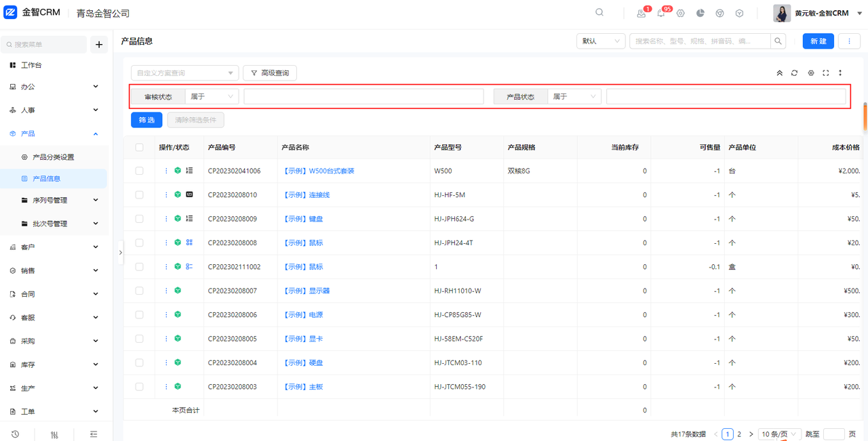
Task: Check the row for 显示器
Action: 139,291
